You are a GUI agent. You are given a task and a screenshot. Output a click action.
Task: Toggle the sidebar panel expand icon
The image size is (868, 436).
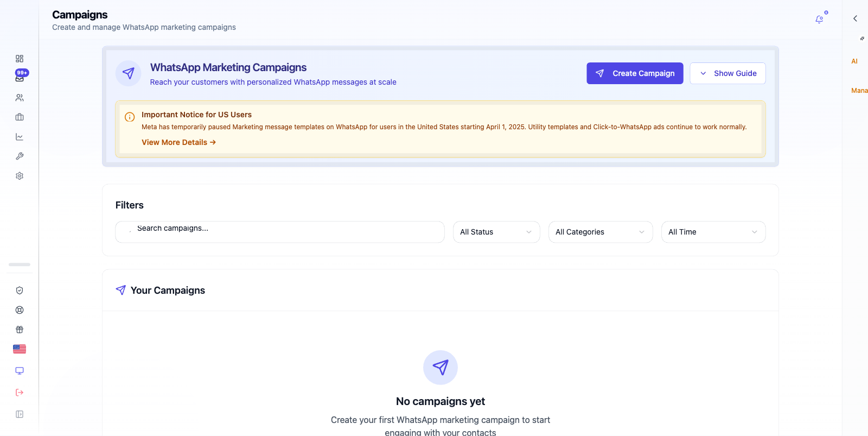[x=20, y=414]
